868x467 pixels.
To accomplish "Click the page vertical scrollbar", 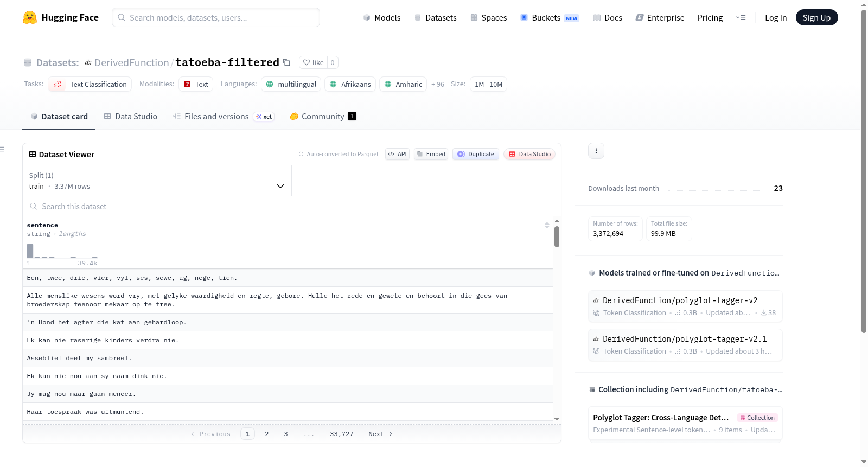I will [864, 171].
